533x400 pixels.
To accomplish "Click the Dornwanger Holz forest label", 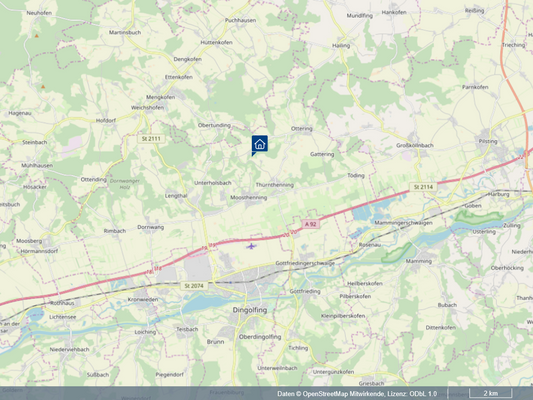I will (125, 184).
